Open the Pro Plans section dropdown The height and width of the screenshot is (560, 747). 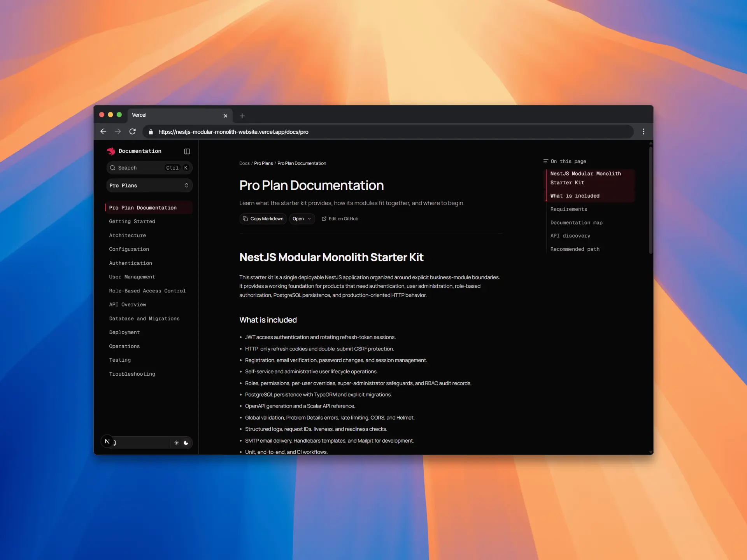pyautogui.click(x=149, y=185)
